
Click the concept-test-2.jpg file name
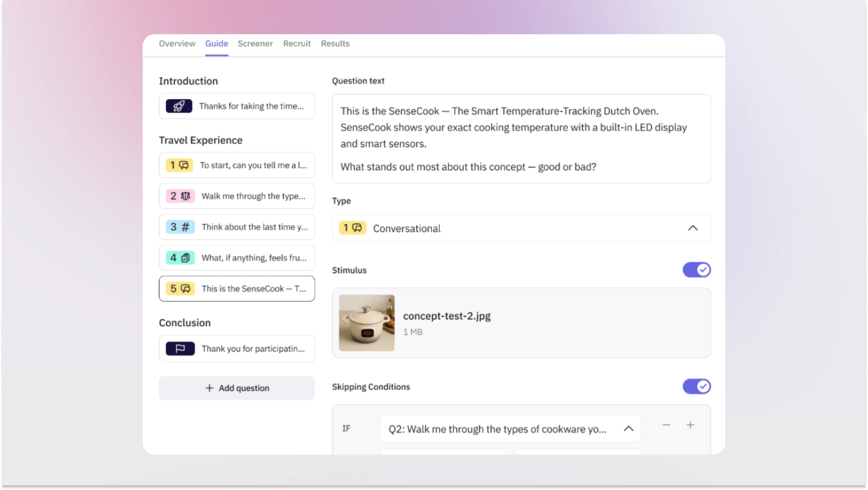(447, 316)
